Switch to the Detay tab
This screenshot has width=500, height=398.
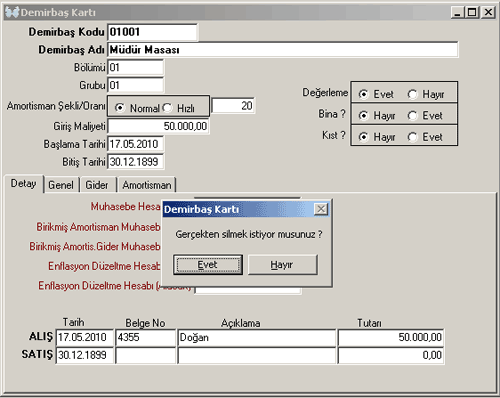coord(24,184)
